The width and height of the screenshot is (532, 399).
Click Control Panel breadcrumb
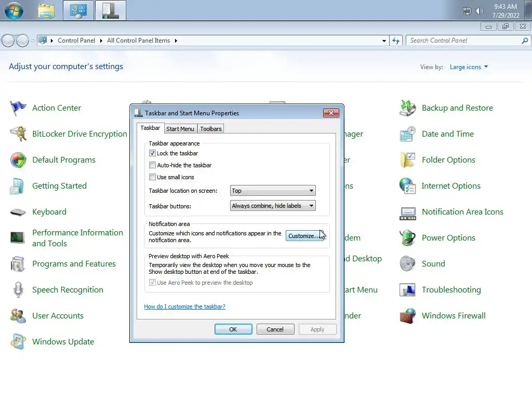click(x=76, y=41)
